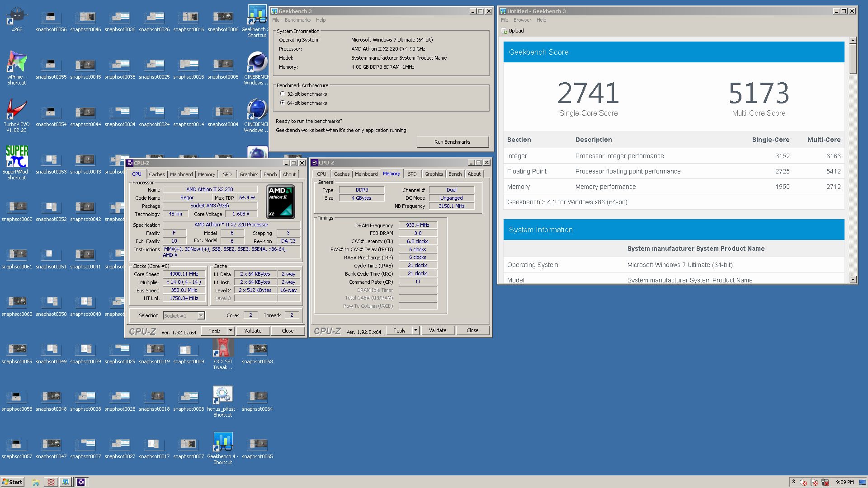Select the snapshot0065 file icon
Image resolution: width=868 pixels, height=488 pixels.
[257, 448]
